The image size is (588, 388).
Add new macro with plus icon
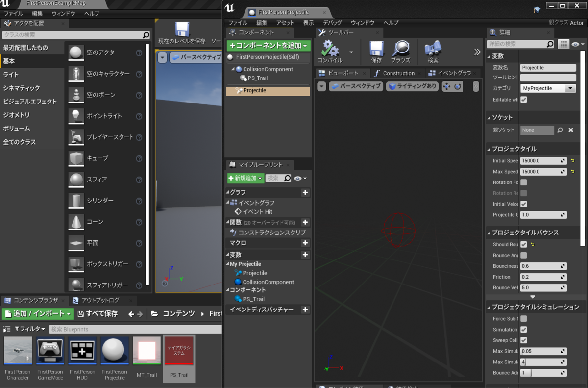pos(305,243)
